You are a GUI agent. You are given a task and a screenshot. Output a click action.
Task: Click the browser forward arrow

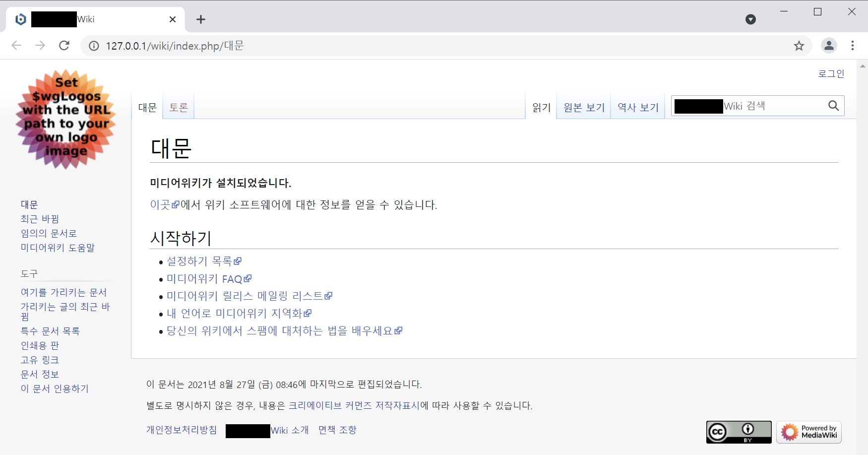(40, 46)
